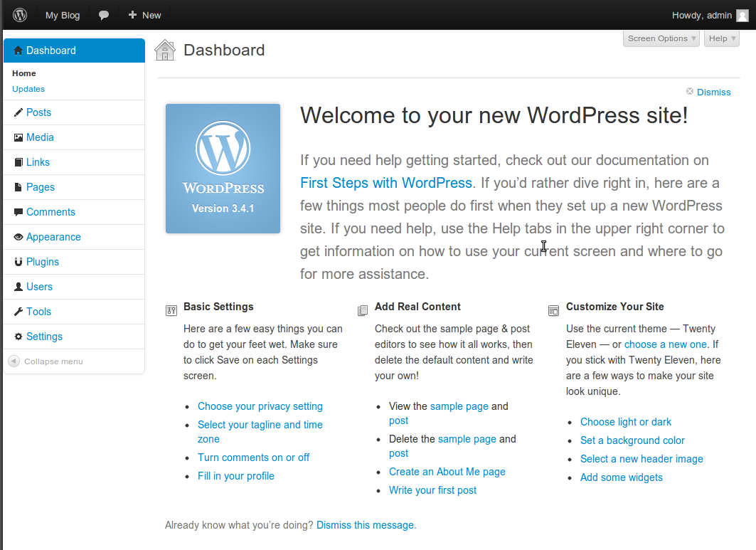Click the Customize Your Site section icon
The height and width of the screenshot is (550, 756).
pos(553,310)
